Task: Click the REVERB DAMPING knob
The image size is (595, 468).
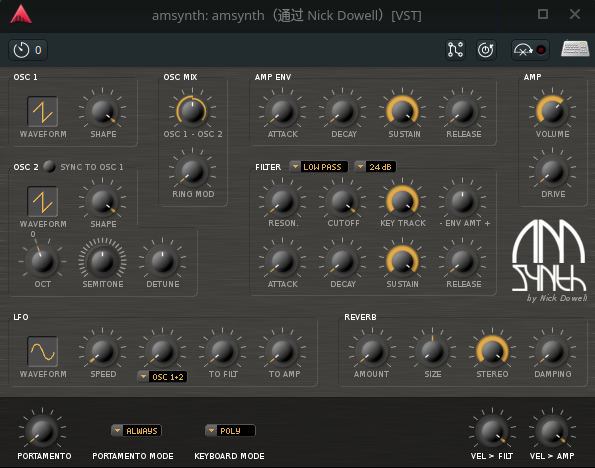Action: coord(552,351)
